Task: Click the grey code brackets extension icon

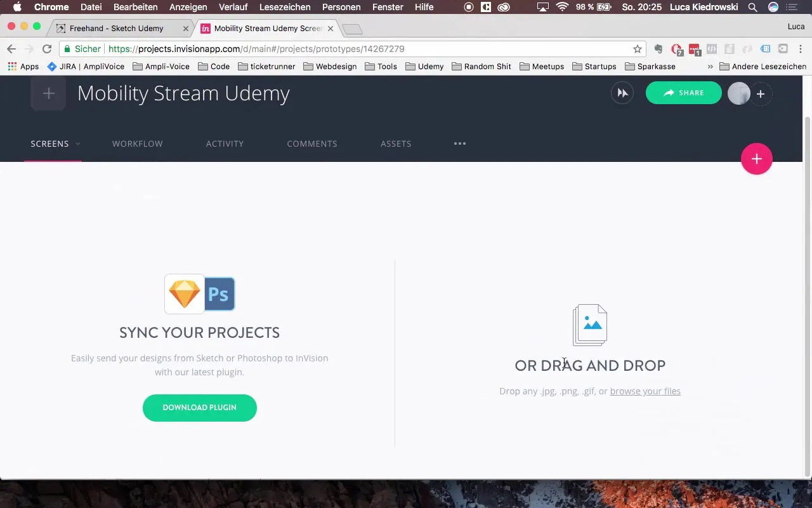Action: point(712,49)
